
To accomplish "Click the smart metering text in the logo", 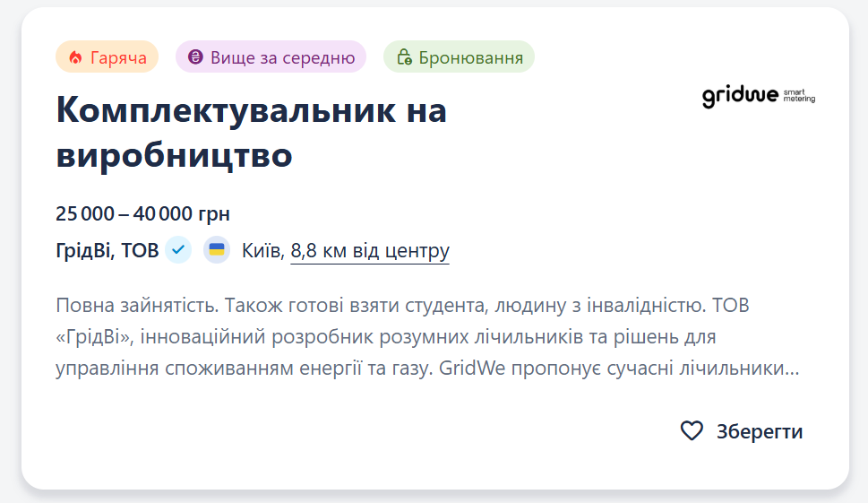I will (x=799, y=96).
